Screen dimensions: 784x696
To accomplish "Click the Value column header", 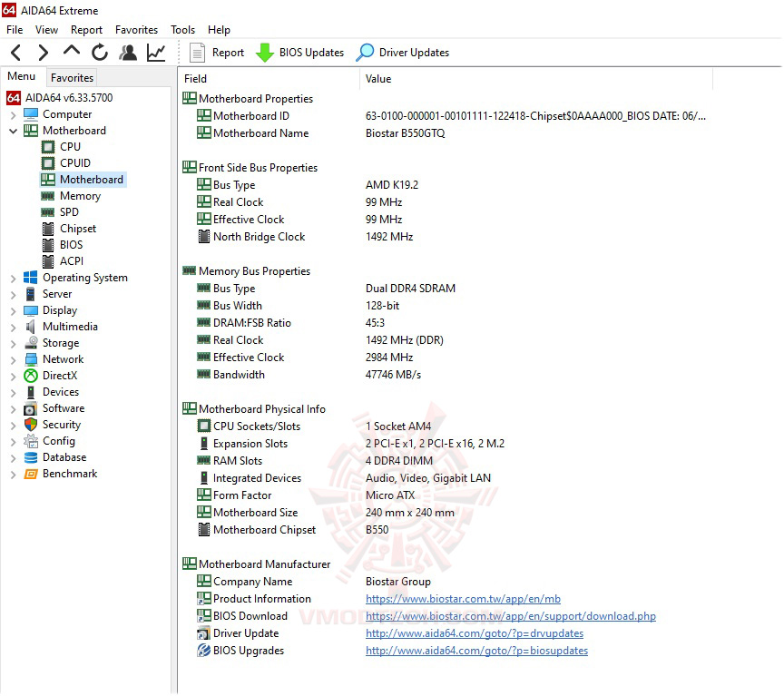I will click(x=536, y=79).
